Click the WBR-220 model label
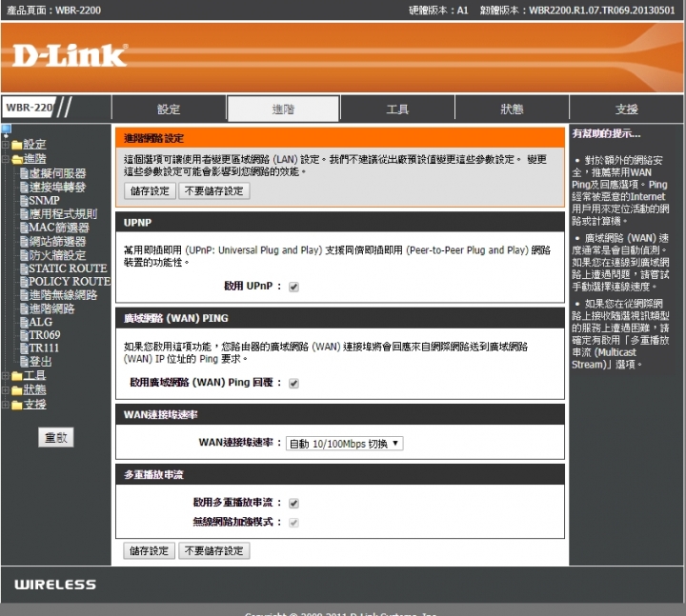This screenshot has height=616, width=686. pyautogui.click(x=30, y=108)
